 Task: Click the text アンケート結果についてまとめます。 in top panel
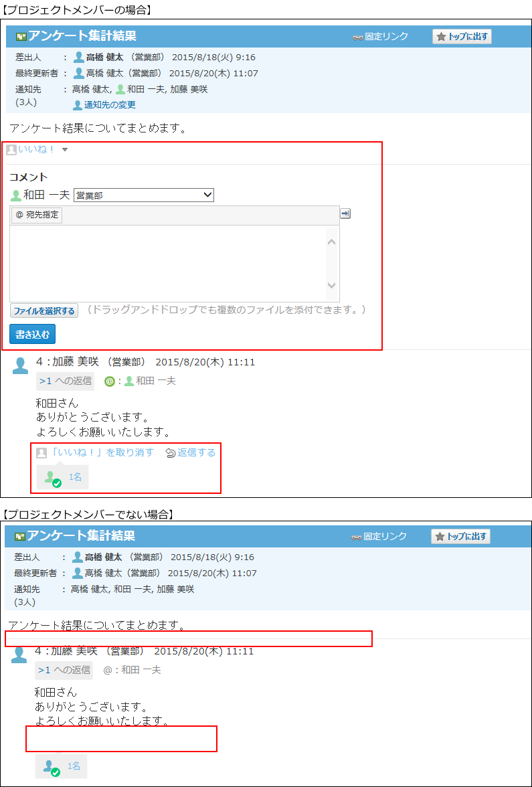98,129
